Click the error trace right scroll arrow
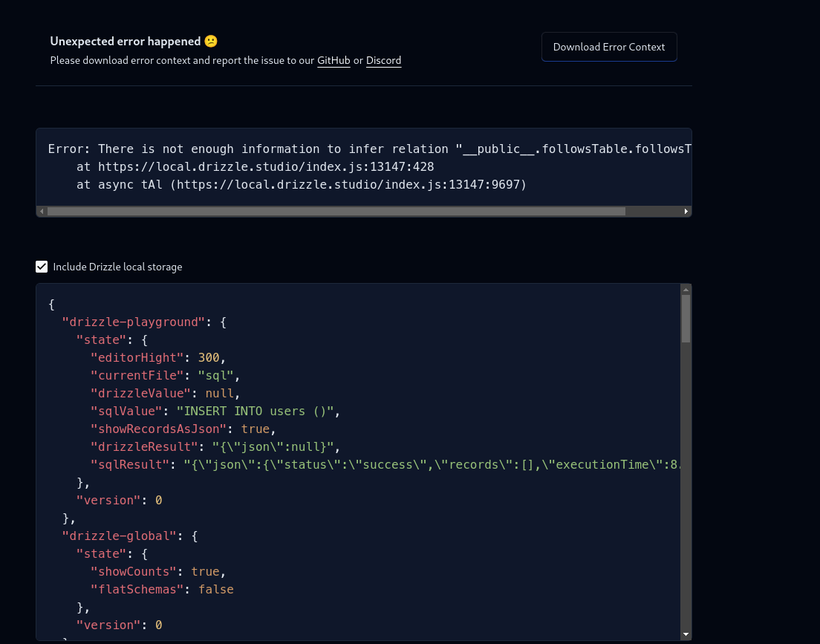The width and height of the screenshot is (820, 644). (686, 212)
